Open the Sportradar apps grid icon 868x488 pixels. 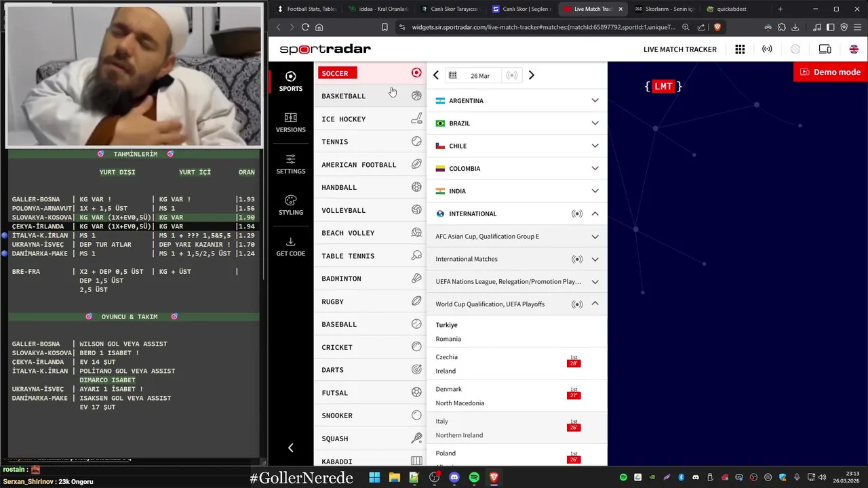pos(740,49)
